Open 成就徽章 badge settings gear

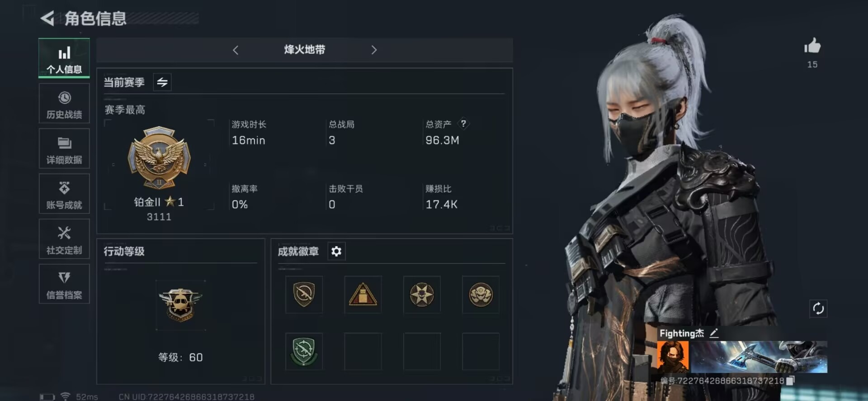click(x=336, y=251)
